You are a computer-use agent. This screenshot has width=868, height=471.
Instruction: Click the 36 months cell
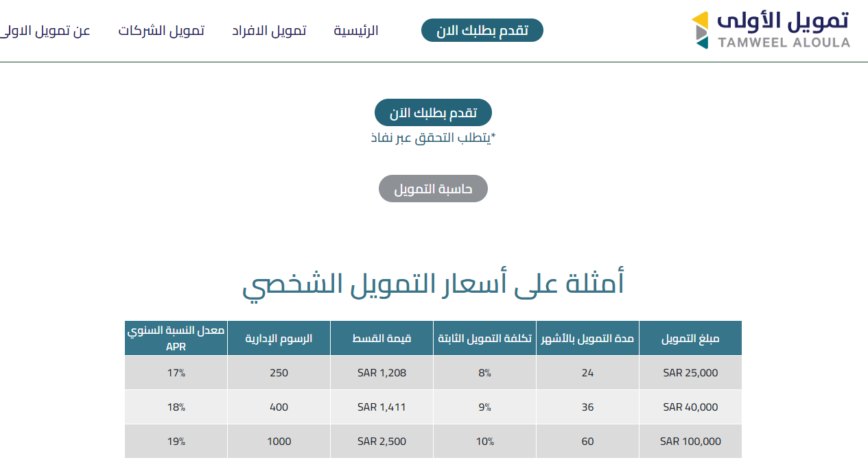[x=587, y=407]
